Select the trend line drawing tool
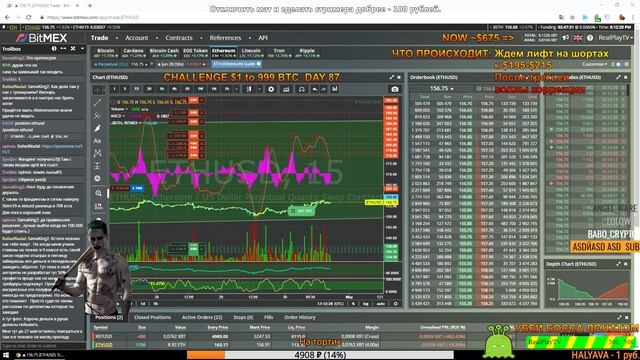 98,102
